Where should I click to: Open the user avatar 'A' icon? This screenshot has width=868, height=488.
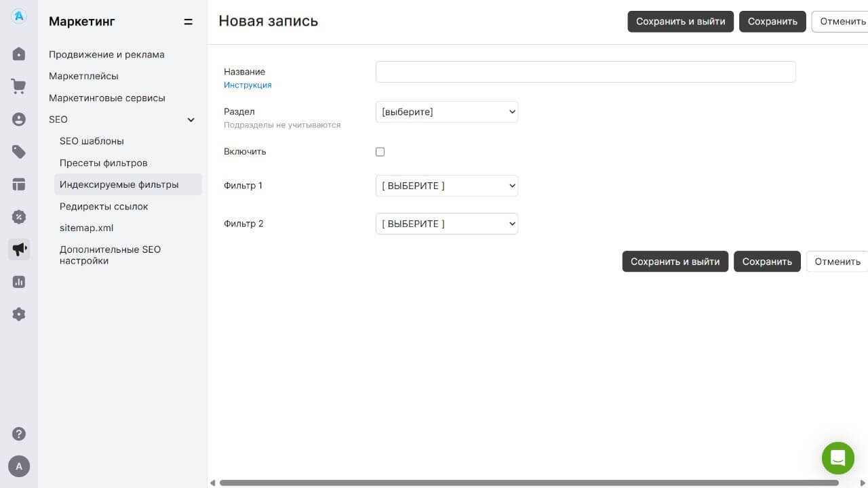coord(19,466)
